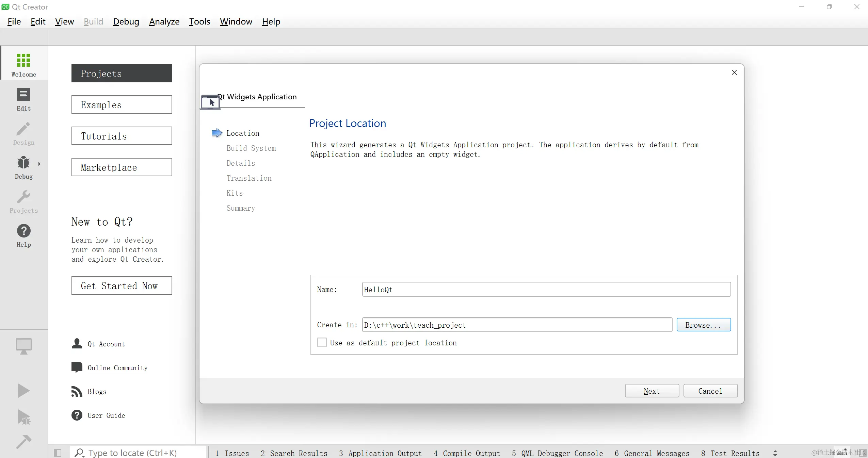The height and width of the screenshot is (458, 868).
Task: Open the Debug mode bug icon
Action: pyautogui.click(x=23, y=163)
